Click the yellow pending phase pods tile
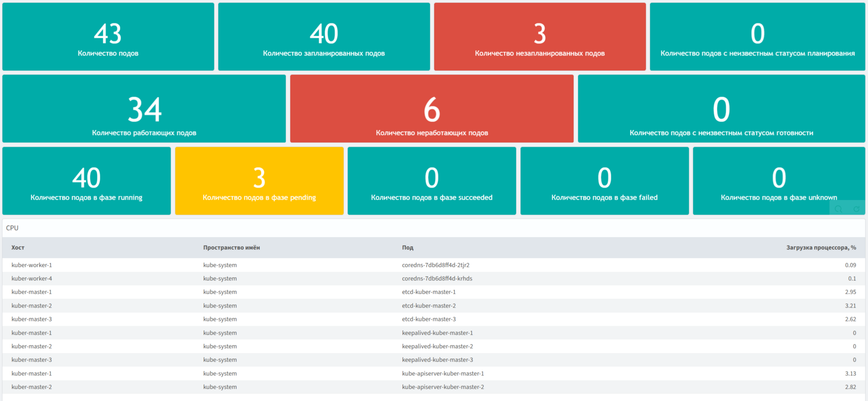The image size is (868, 401). pyautogui.click(x=259, y=181)
